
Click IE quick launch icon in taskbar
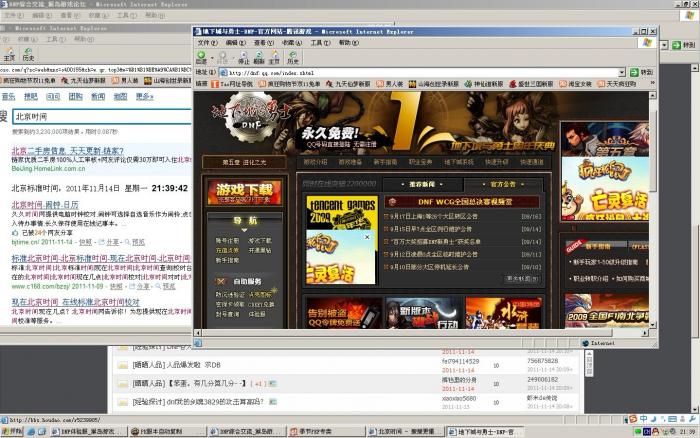tap(31, 432)
